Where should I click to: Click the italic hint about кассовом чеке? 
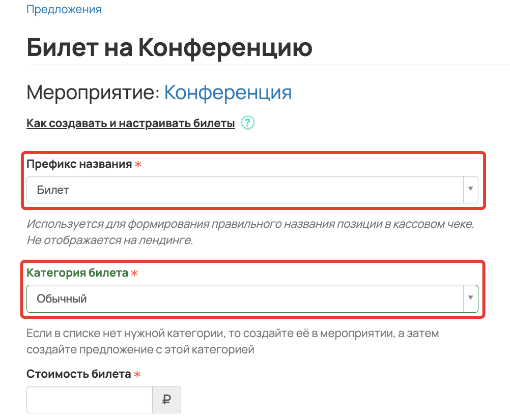coord(250,232)
